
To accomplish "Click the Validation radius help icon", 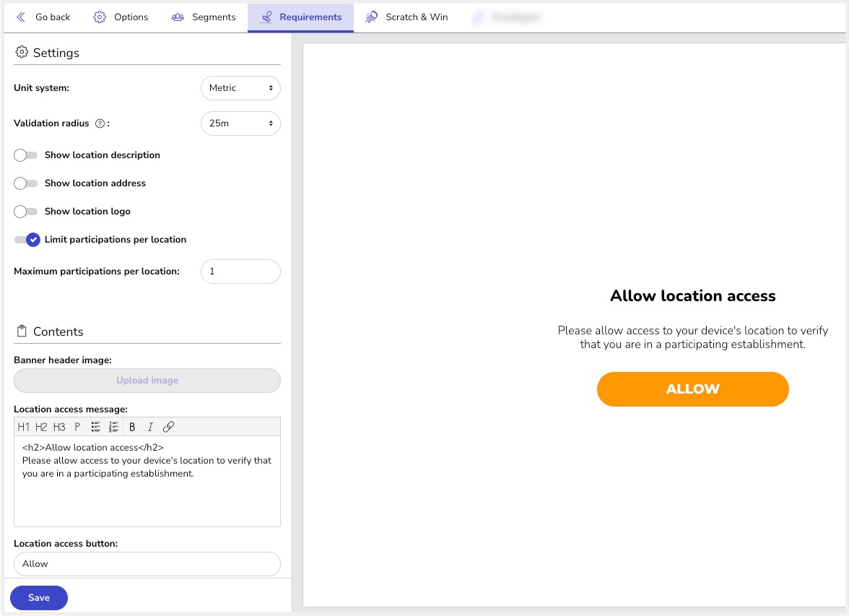I will pyautogui.click(x=100, y=123).
